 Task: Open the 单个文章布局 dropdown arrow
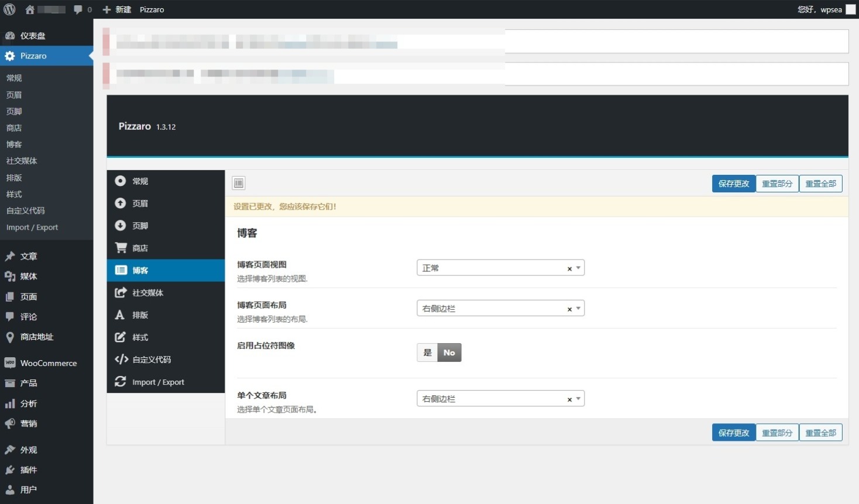[578, 399]
